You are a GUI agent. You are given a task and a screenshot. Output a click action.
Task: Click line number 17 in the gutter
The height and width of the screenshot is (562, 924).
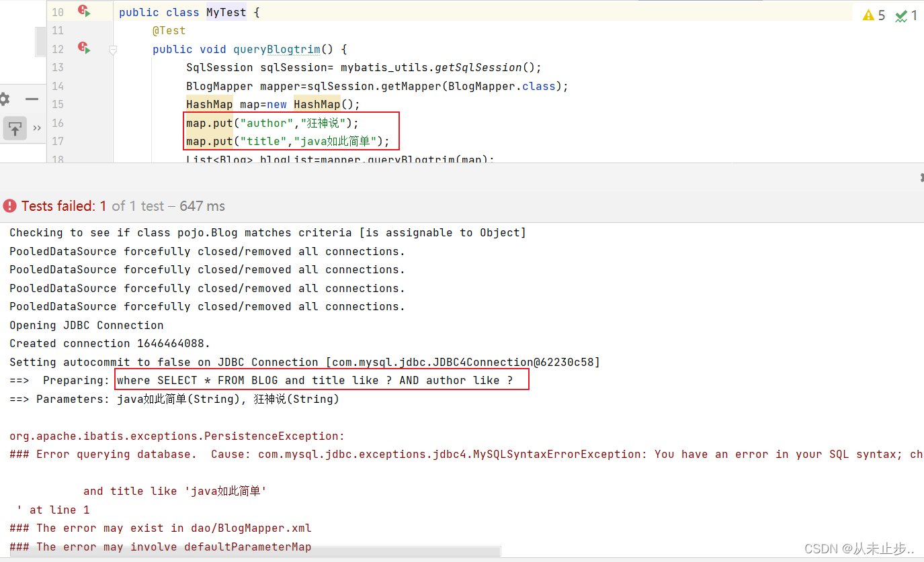click(58, 141)
